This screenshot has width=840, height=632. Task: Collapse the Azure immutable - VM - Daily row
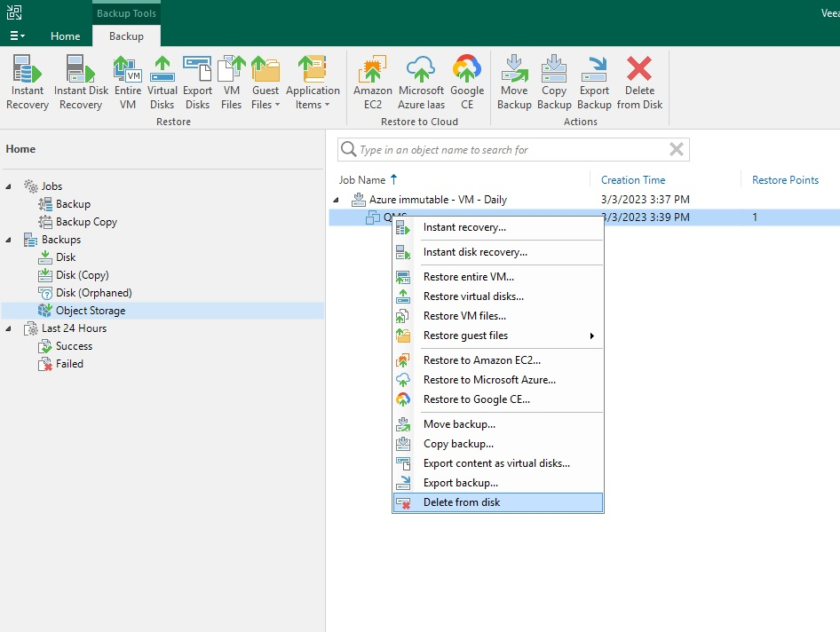tap(336, 200)
